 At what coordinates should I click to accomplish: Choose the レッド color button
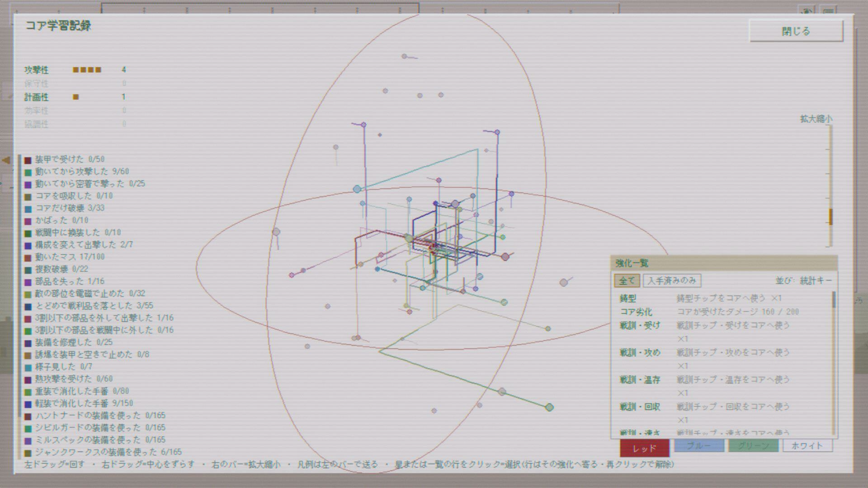click(x=644, y=448)
